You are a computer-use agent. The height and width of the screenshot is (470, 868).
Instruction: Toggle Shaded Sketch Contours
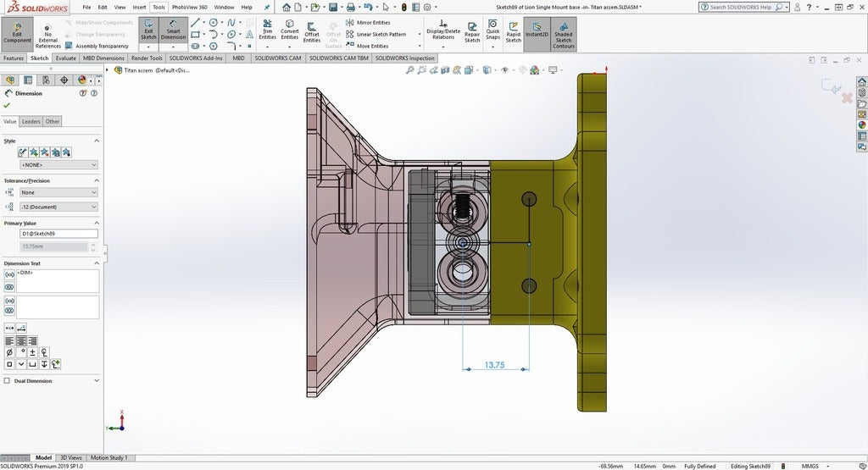point(564,35)
